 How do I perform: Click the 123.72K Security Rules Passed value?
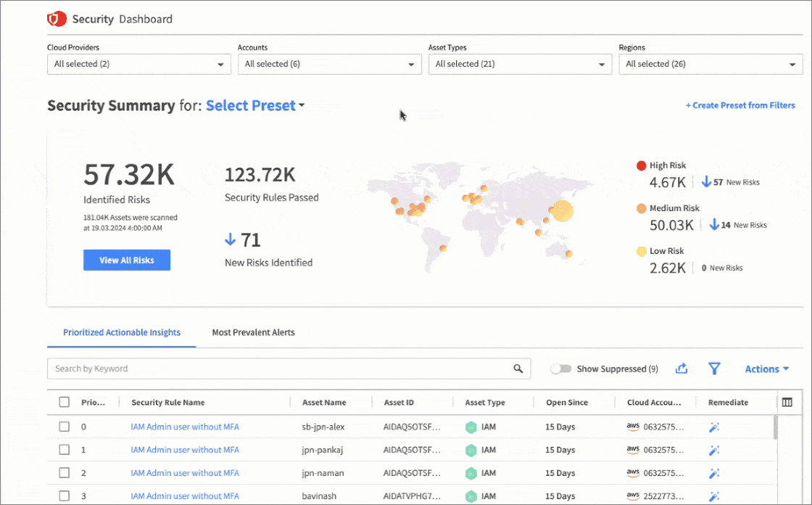click(260, 175)
